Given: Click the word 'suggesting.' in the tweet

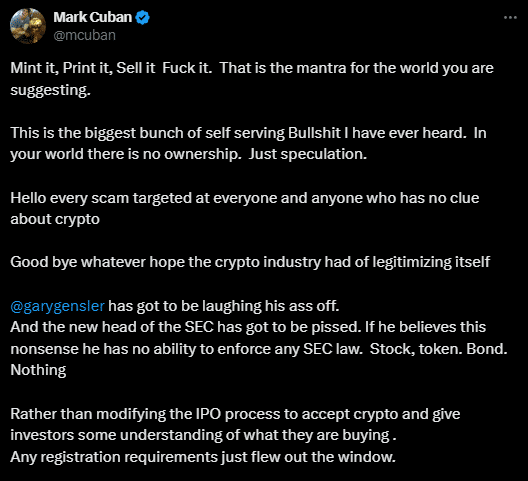Looking at the screenshot, I should (x=51, y=90).
